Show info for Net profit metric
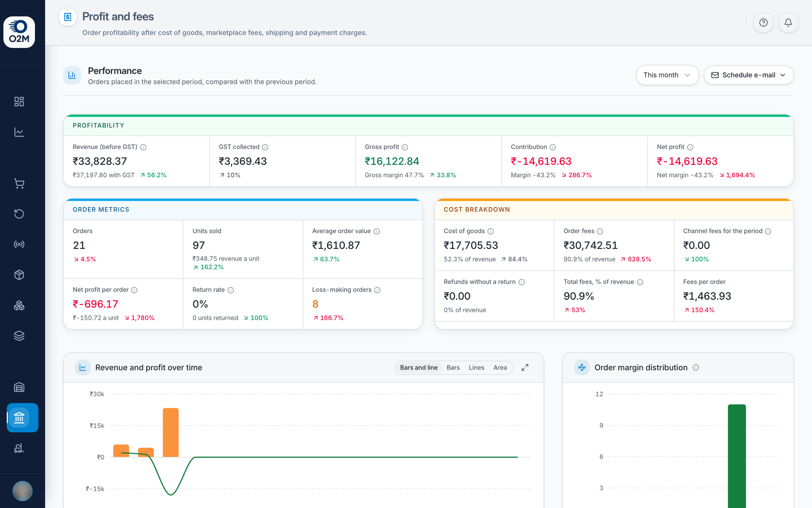812x508 pixels. (x=690, y=147)
